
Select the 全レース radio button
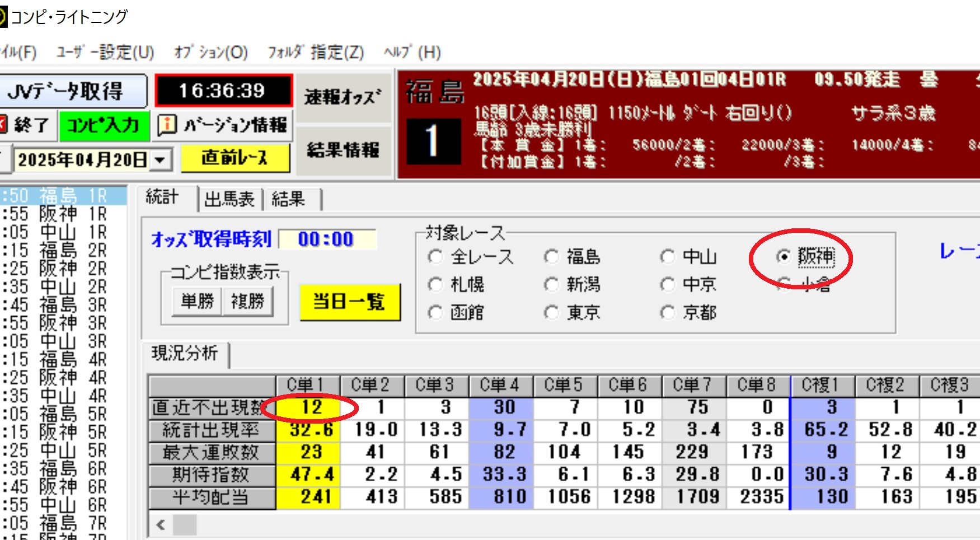435,257
